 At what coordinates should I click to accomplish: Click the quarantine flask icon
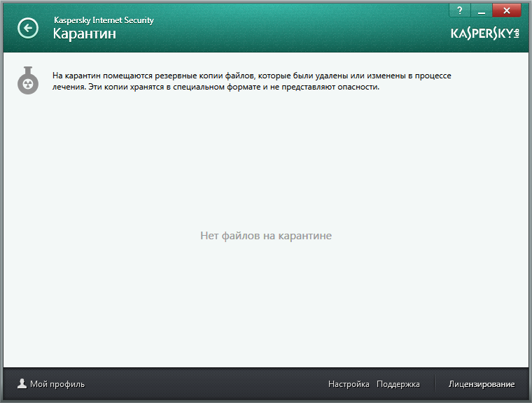coord(28,80)
